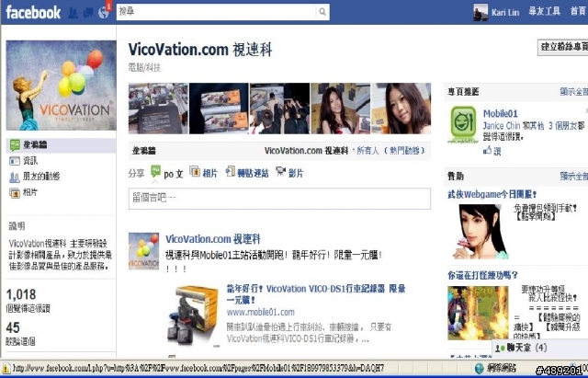Click the 轉貼連結 link icon
Image resolution: width=588 pixels, height=378 pixels.
230,171
